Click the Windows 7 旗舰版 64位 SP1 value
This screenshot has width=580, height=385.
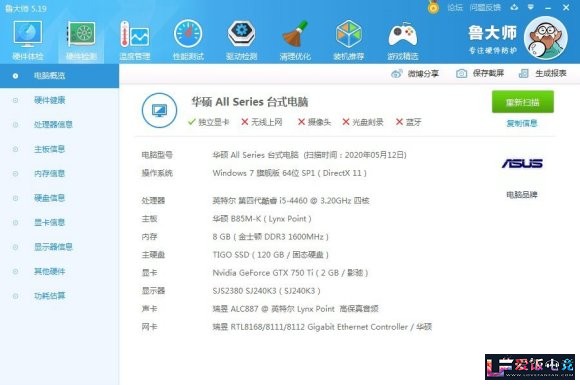click(289, 173)
